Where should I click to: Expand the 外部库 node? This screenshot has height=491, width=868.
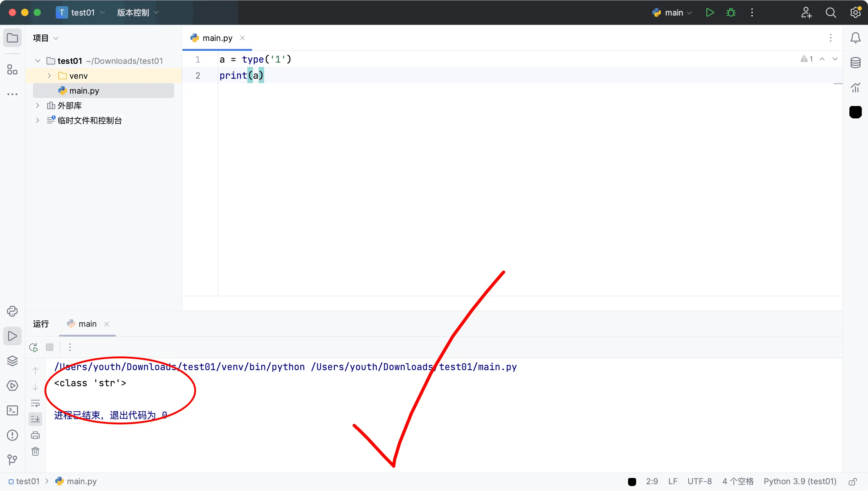[x=38, y=106]
